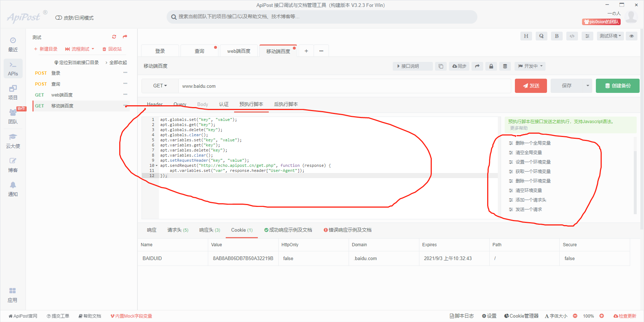Viewport: 644px width, 322px height.
Task: Insert 发送一个请求 snippet
Action: (525, 209)
